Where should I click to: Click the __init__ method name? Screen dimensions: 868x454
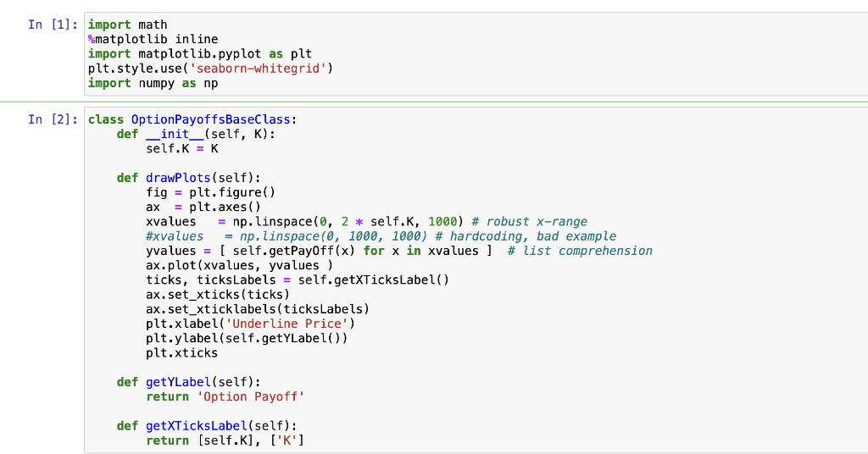pos(175,134)
